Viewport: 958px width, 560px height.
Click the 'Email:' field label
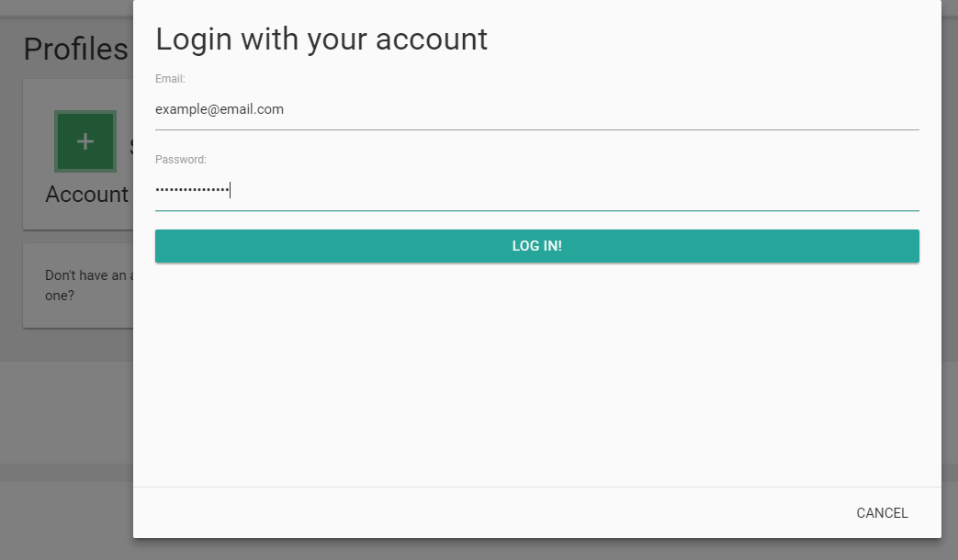click(170, 79)
